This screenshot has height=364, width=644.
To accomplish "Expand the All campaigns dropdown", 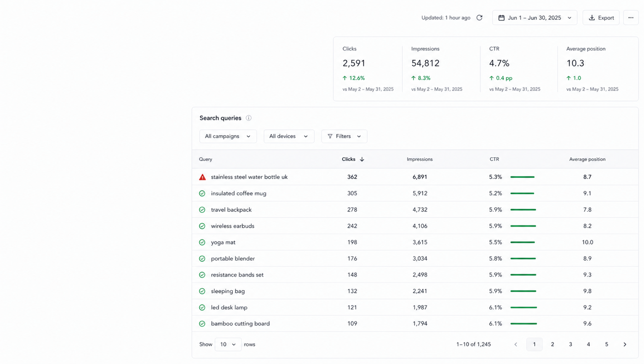I will (x=228, y=136).
